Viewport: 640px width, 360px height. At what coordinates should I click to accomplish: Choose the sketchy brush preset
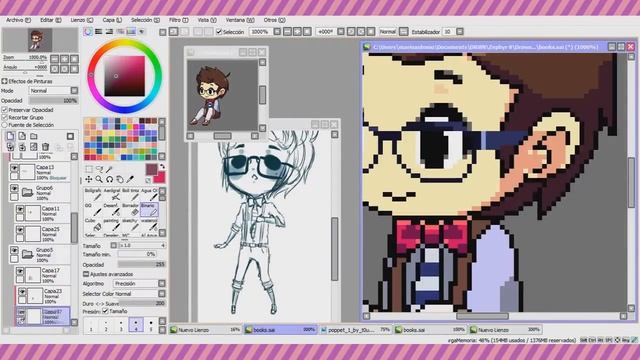(x=131, y=225)
